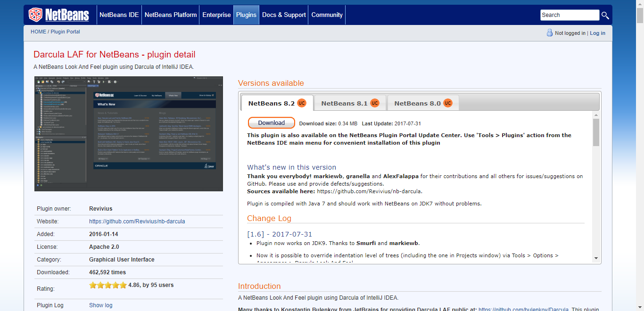Switch to the NetBeans 8.1 tab
Viewport: 644px width, 311px height.
point(350,103)
